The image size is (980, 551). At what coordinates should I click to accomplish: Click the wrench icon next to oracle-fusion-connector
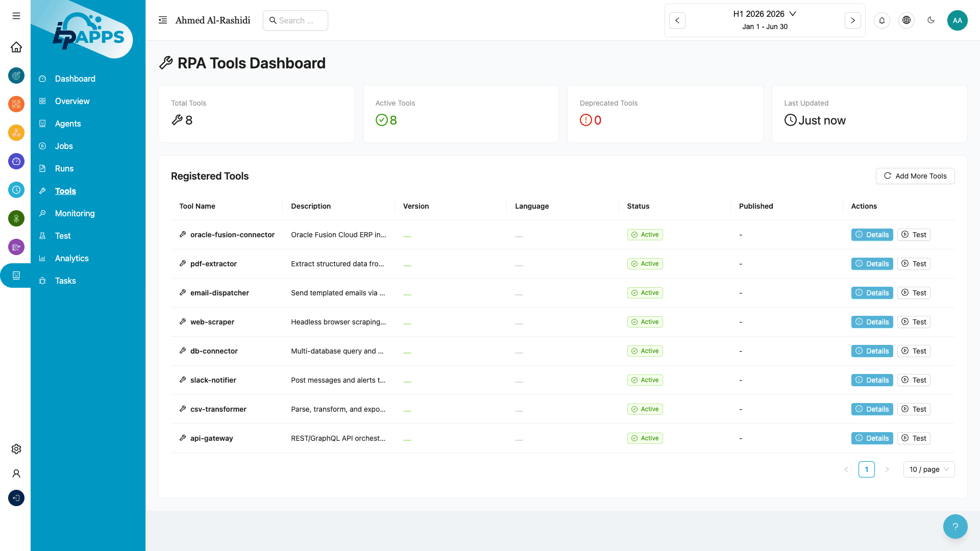click(183, 235)
